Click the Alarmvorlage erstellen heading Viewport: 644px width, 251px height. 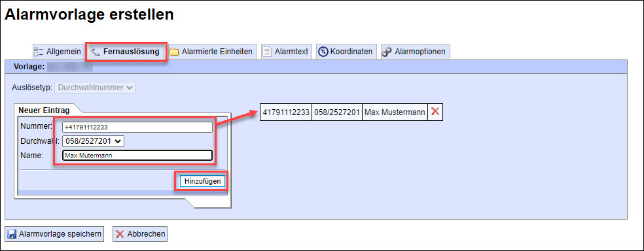tap(89, 15)
